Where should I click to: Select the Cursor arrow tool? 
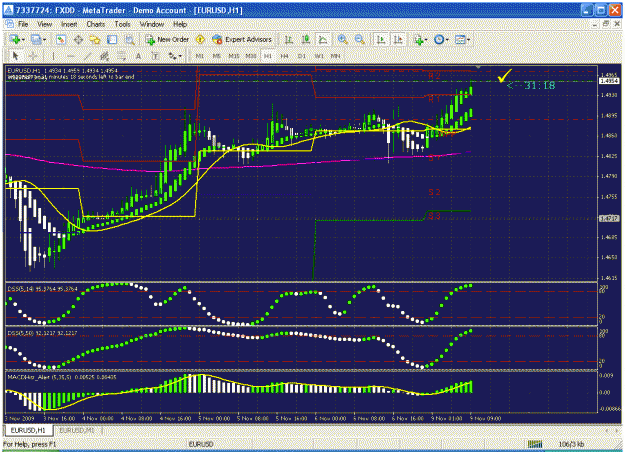(x=16, y=56)
